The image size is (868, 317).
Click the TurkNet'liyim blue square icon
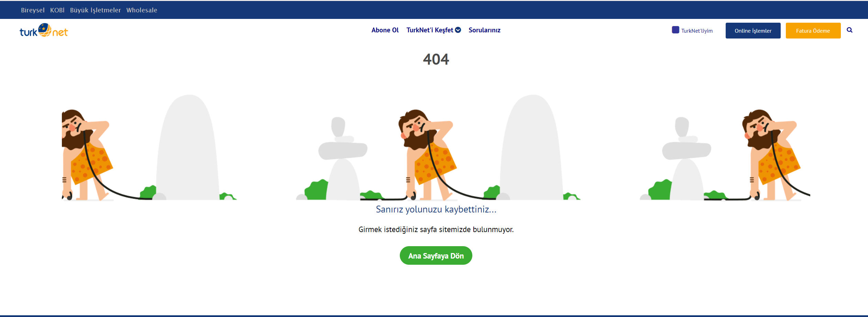coord(675,30)
